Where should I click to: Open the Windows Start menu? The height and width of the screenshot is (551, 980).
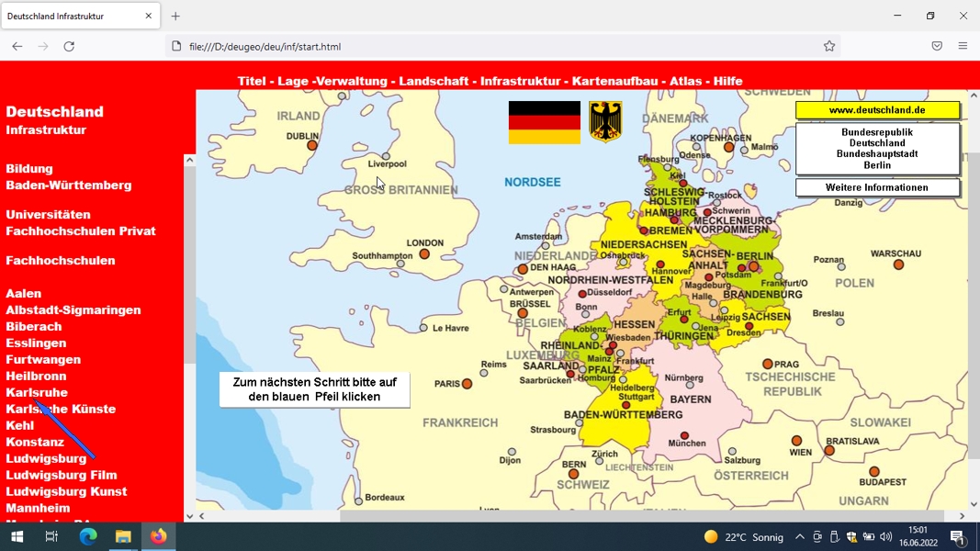coord(17,536)
